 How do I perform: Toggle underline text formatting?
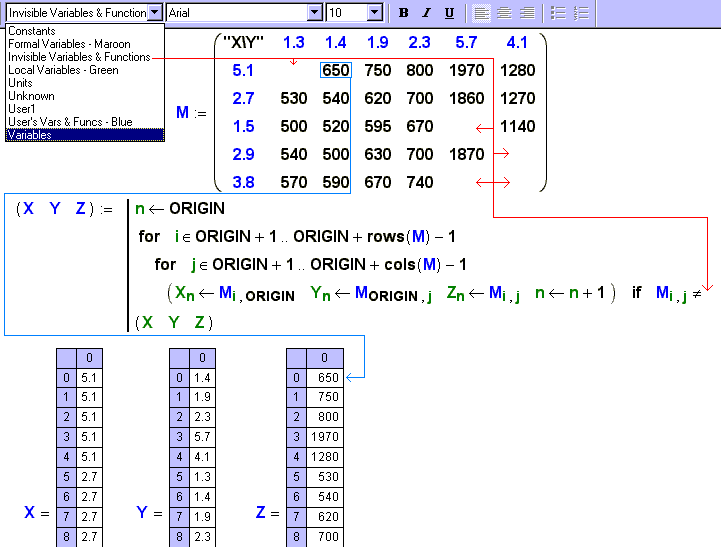tap(449, 13)
